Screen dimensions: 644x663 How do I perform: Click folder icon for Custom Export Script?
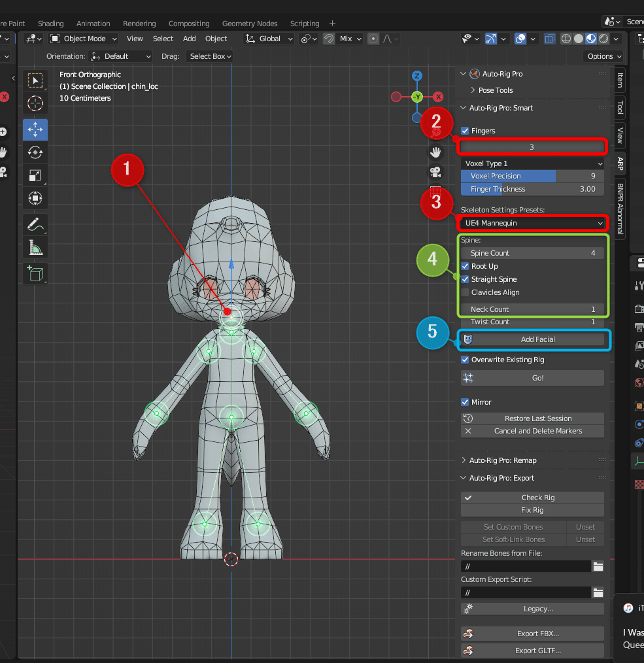598,592
